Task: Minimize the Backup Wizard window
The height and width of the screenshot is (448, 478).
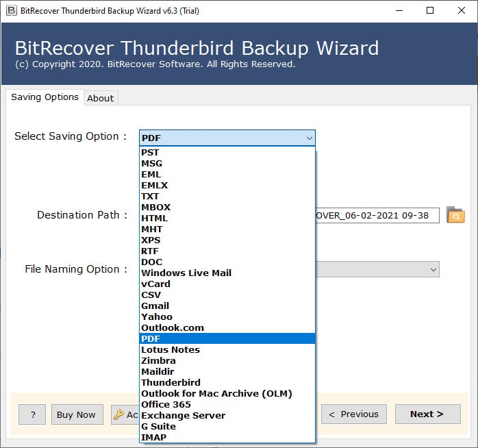Action: coord(399,11)
